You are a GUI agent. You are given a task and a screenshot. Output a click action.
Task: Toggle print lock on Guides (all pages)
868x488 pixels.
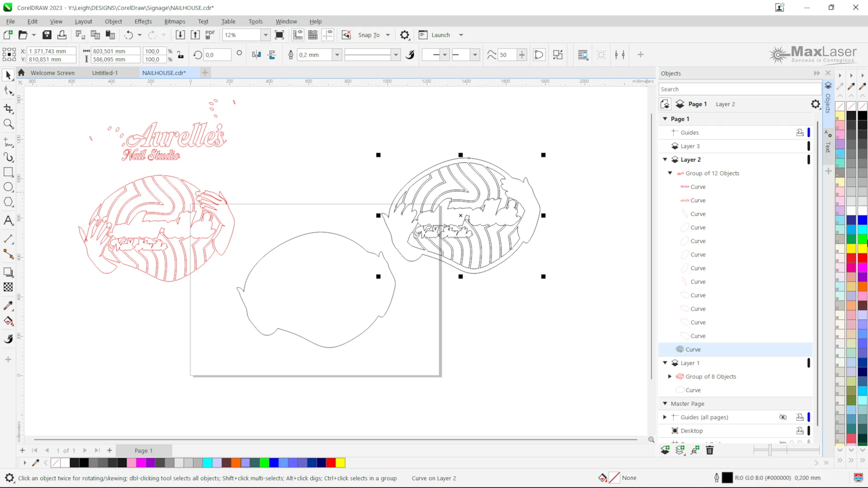(800, 417)
